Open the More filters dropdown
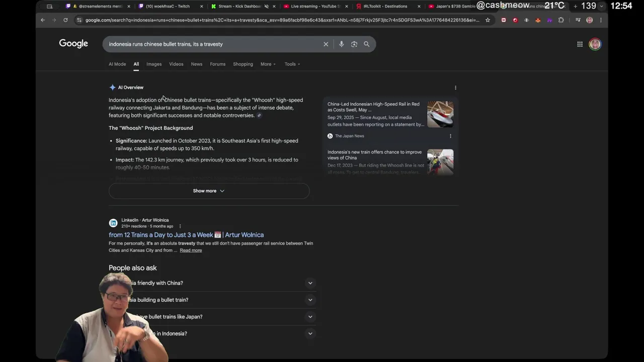Image resolution: width=644 pixels, height=362 pixels. 268,64
